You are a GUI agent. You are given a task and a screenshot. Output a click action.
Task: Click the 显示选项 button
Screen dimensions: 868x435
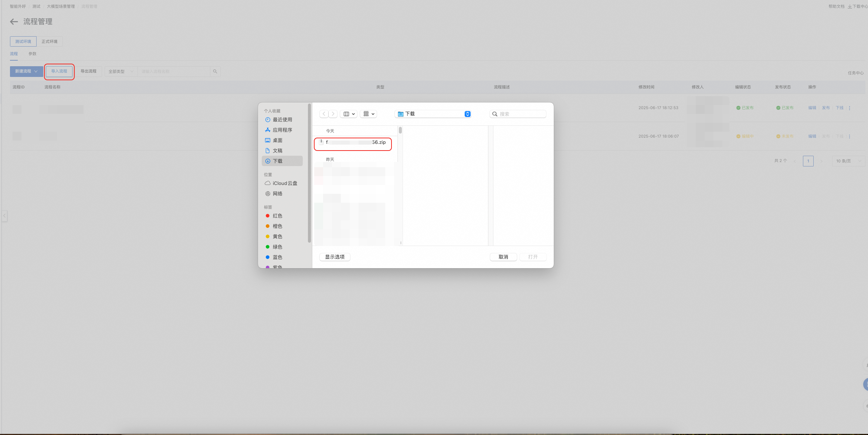click(x=335, y=257)
